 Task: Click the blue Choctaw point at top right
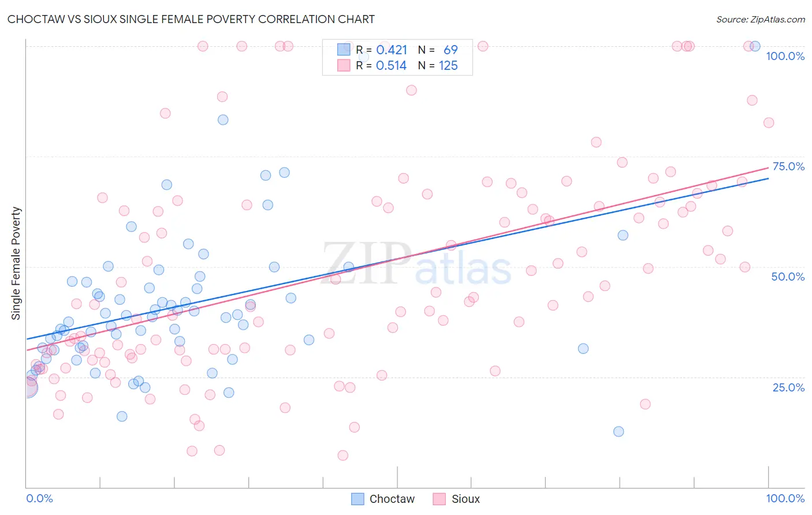755,46
